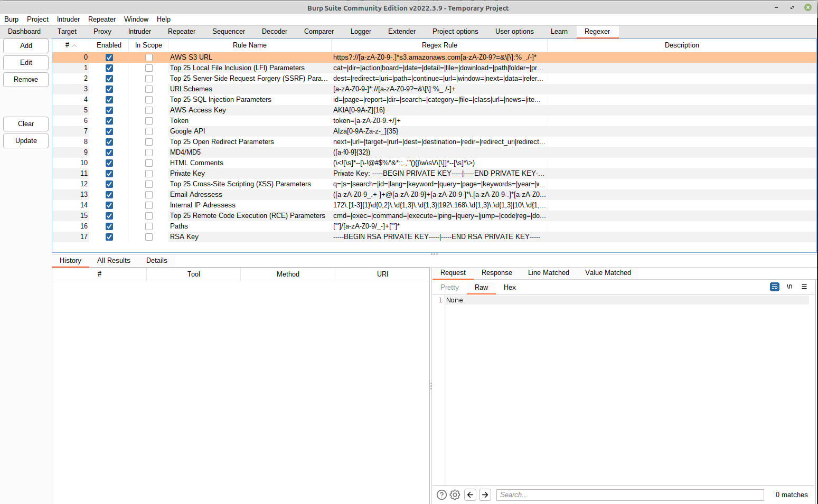
Task: Sort history by Method column header
Action: 288,274
